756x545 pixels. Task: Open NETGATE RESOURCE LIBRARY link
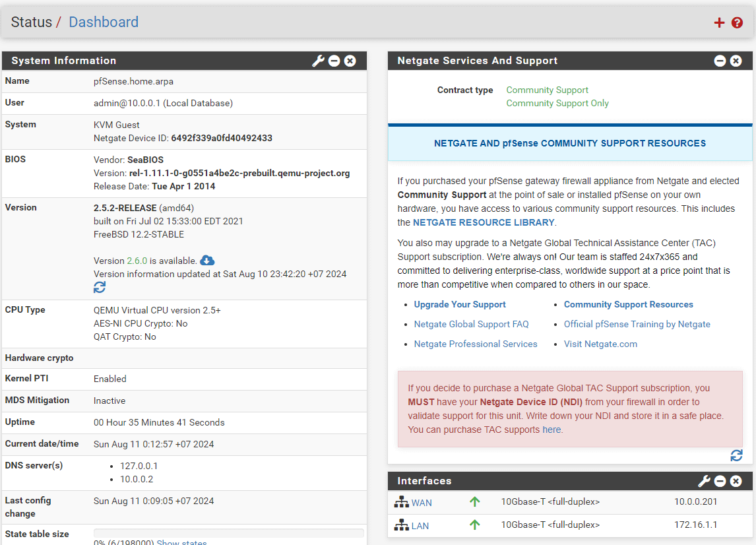[x=484, y=222]
